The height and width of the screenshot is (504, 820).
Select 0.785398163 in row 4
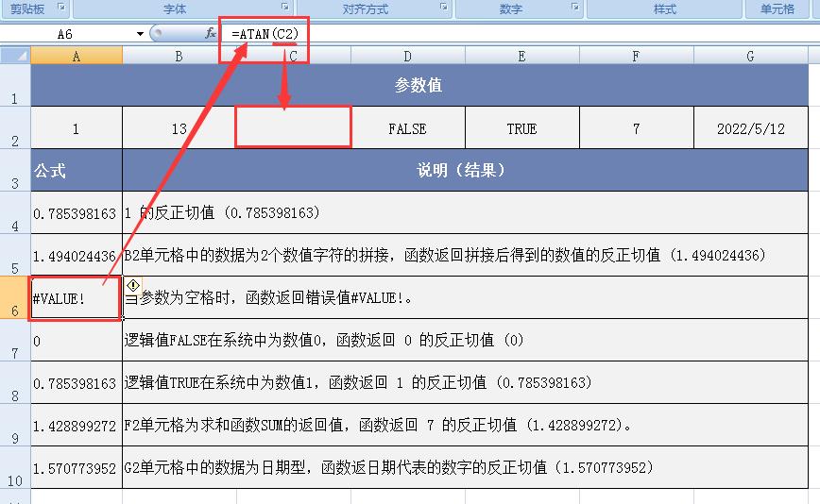click(77, 212)
